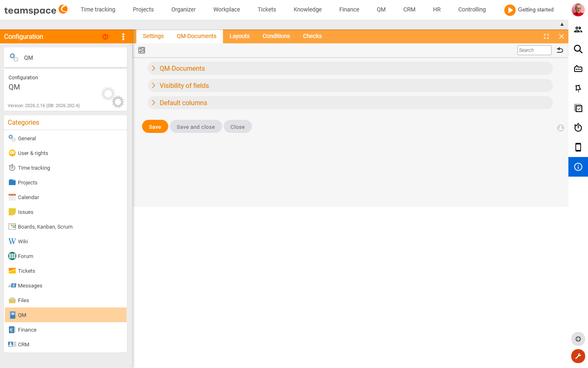Maximize the configuration panel

546,36
